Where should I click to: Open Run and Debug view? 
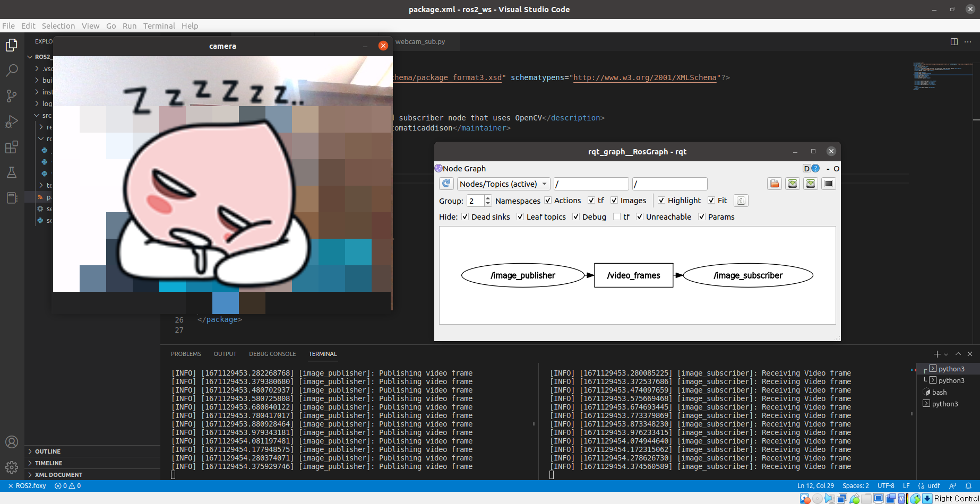(12, 121)
